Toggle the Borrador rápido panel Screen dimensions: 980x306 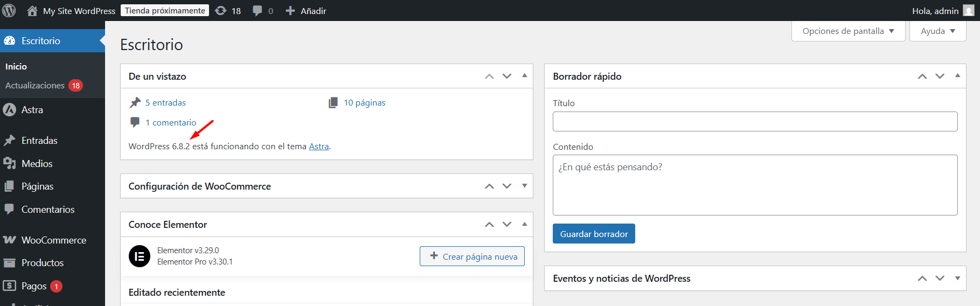[x=957, y=76]
